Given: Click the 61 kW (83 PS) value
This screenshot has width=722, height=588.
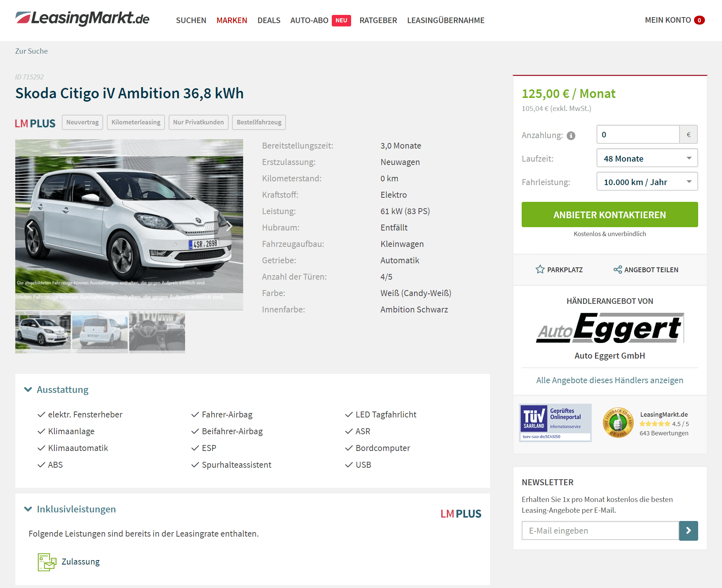Looking at the screenshot, I should 405,211.
